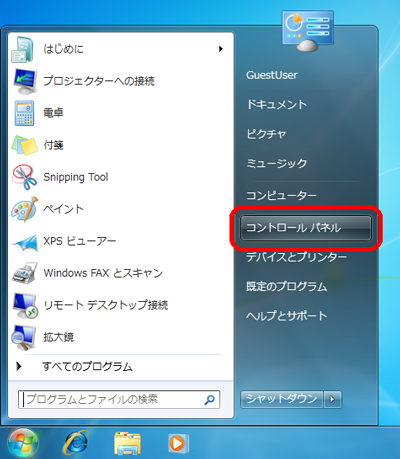The width and height of the screenshot is (400, 459).
Task: Open the shutdown options arrow button
Action: pos(332,399)
